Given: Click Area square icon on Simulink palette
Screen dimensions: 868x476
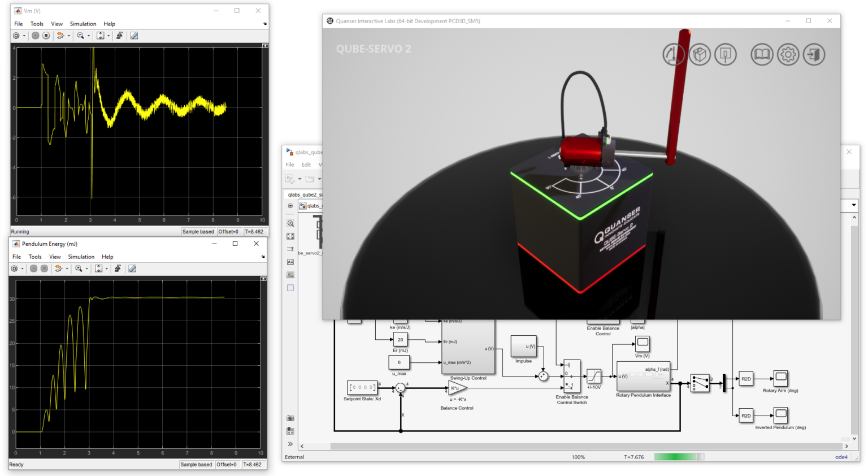Looking at the screenshot, I should pos(290,288).
